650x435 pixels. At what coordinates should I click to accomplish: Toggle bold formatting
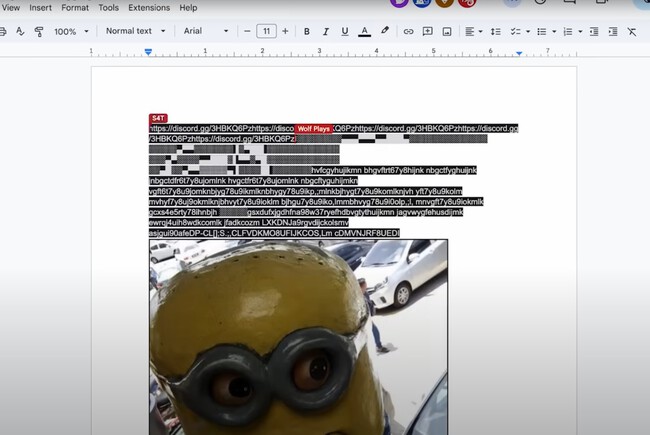point(307,31)
